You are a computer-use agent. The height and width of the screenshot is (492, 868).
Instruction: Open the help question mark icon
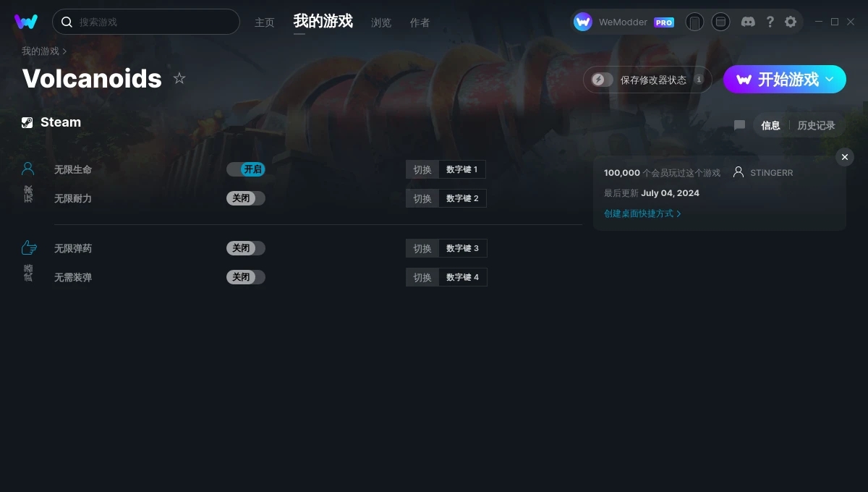coord(770,22)
